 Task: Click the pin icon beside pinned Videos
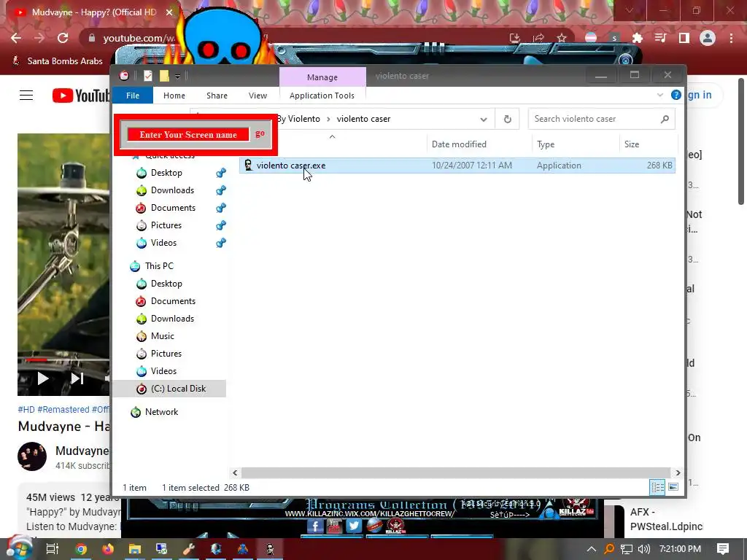coord(220,243)
